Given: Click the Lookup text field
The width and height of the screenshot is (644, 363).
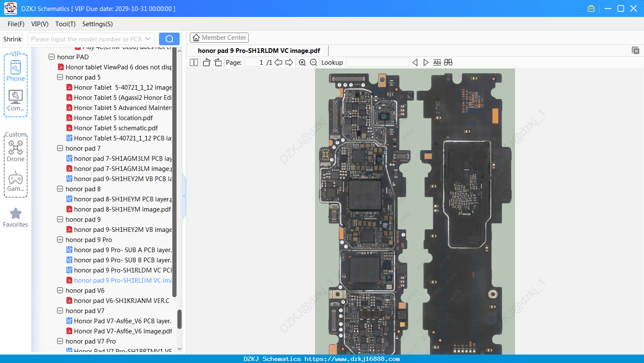Looking at the screenshot, I should pos(377,62).
